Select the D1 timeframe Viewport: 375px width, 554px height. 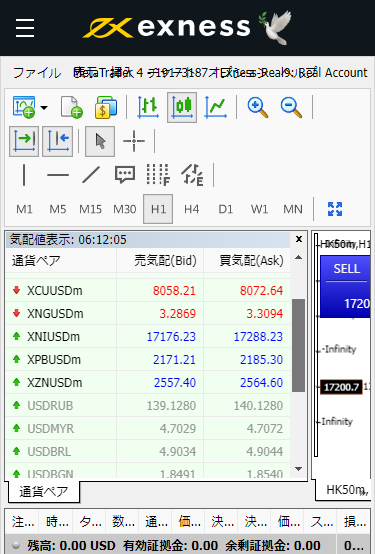(225, 209)
